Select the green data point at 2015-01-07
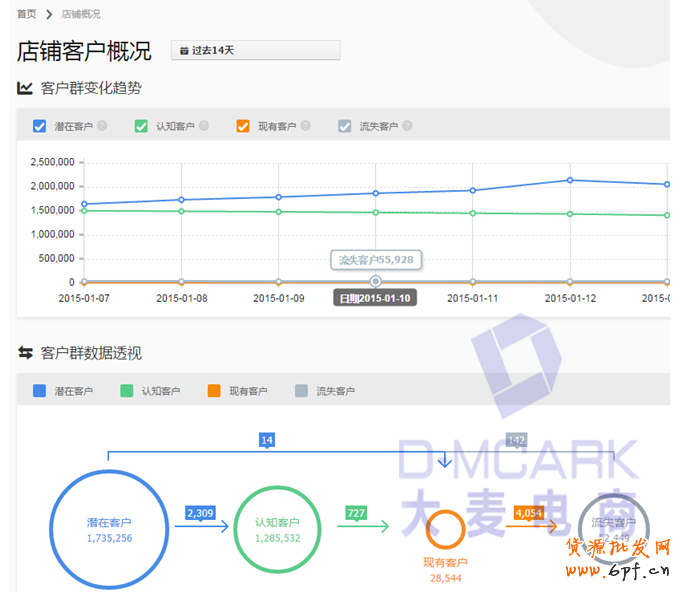680x592 pixels. (85, 211)
